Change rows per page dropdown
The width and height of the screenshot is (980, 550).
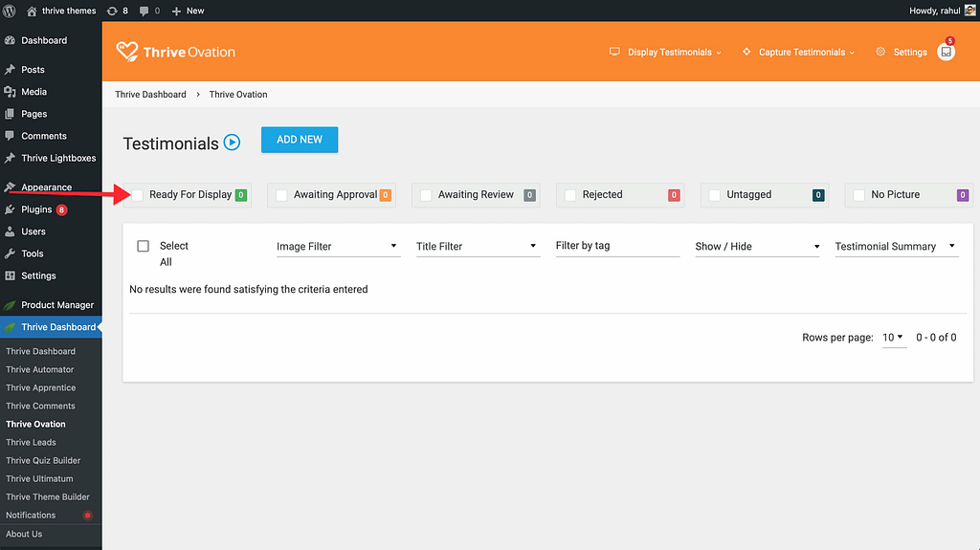click(893, 338)
